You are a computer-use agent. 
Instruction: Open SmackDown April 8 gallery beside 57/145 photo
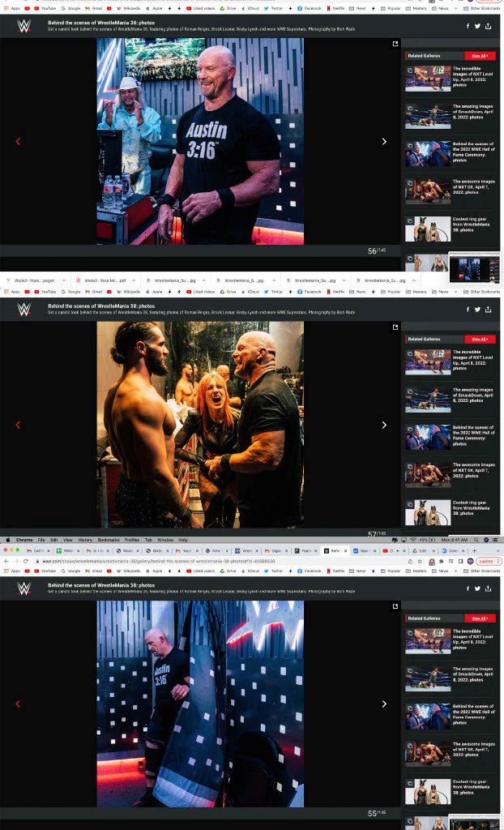click(450, 400)
